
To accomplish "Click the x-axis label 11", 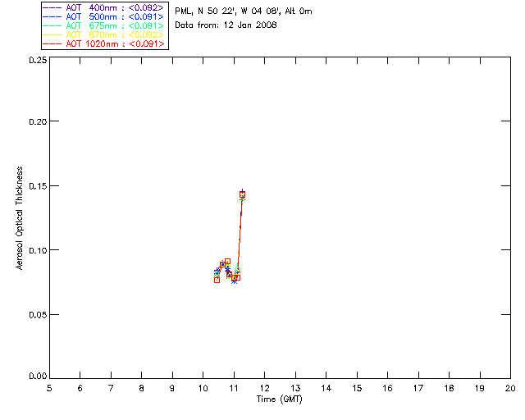I will click(234, 388).
